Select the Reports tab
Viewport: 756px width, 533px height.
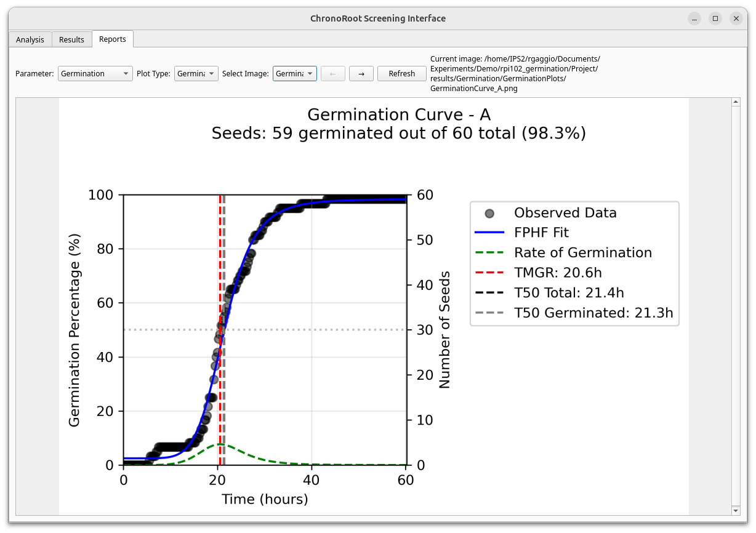point(113,38)
